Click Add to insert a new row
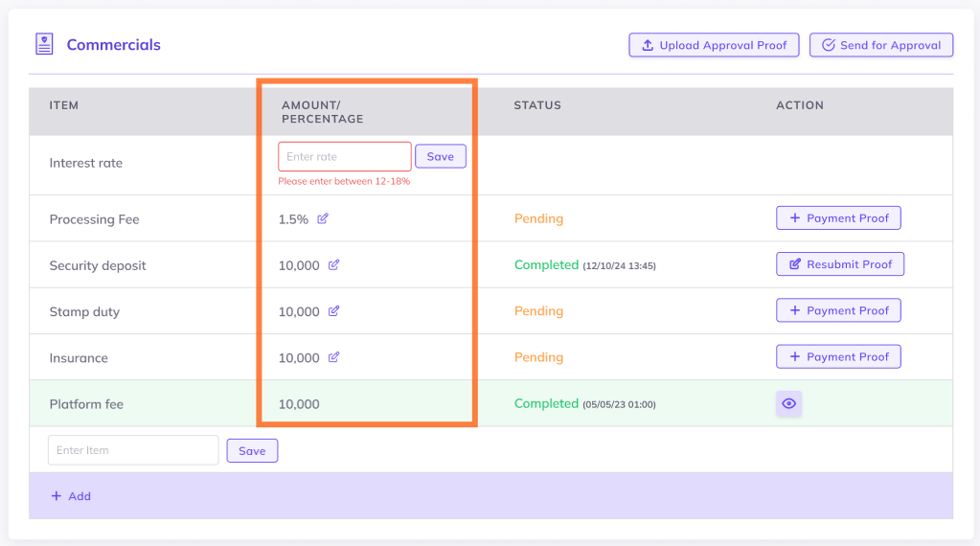 [x=71, y=496]
